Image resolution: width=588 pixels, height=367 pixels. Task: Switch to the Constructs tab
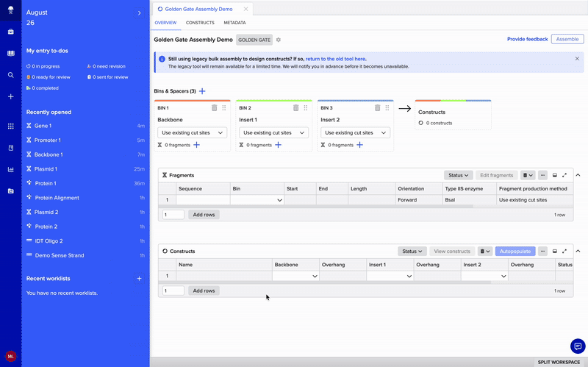pos(200,23)
